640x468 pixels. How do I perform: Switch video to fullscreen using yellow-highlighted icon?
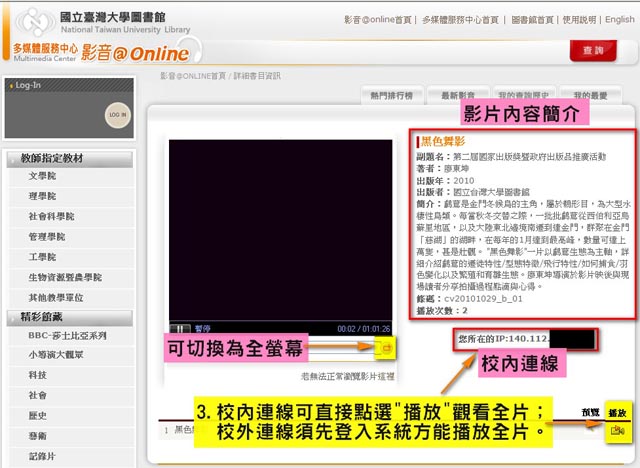click(x=386, y=348)
